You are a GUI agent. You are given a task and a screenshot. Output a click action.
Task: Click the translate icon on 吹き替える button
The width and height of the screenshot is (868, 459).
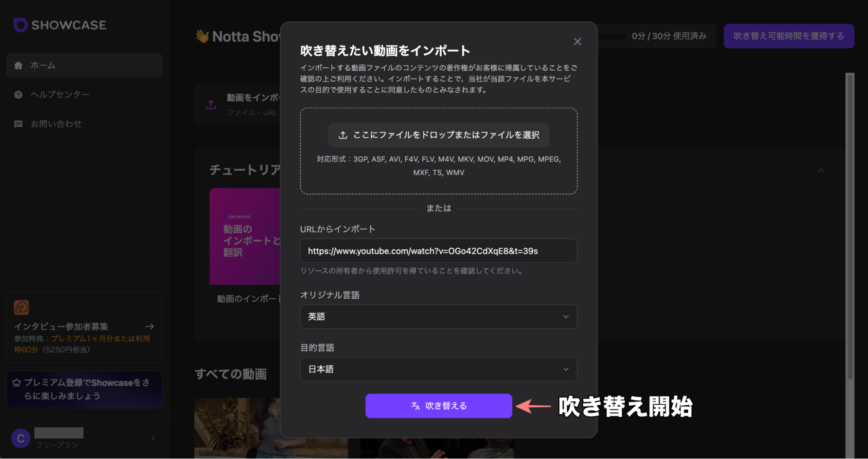[x=416, y=406]
